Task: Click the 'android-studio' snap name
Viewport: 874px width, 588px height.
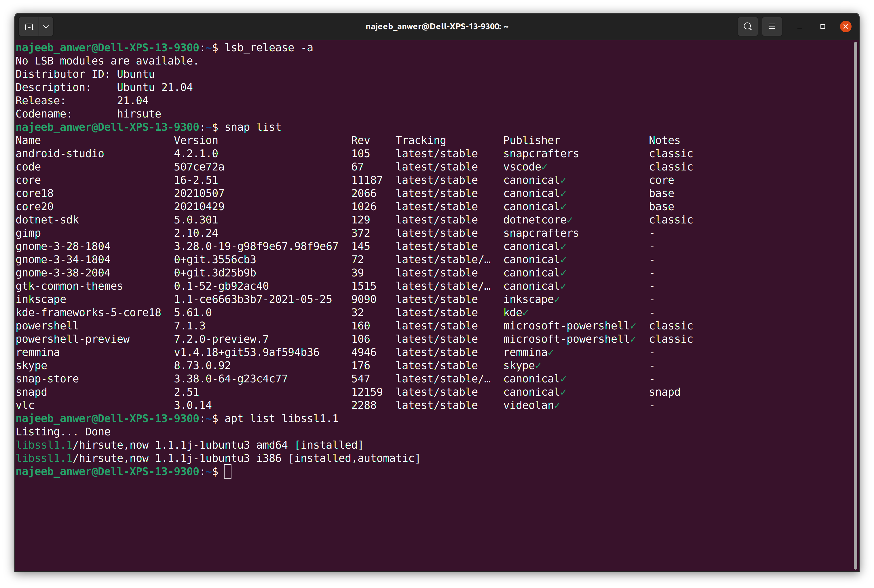Action: tap(60, 153)
